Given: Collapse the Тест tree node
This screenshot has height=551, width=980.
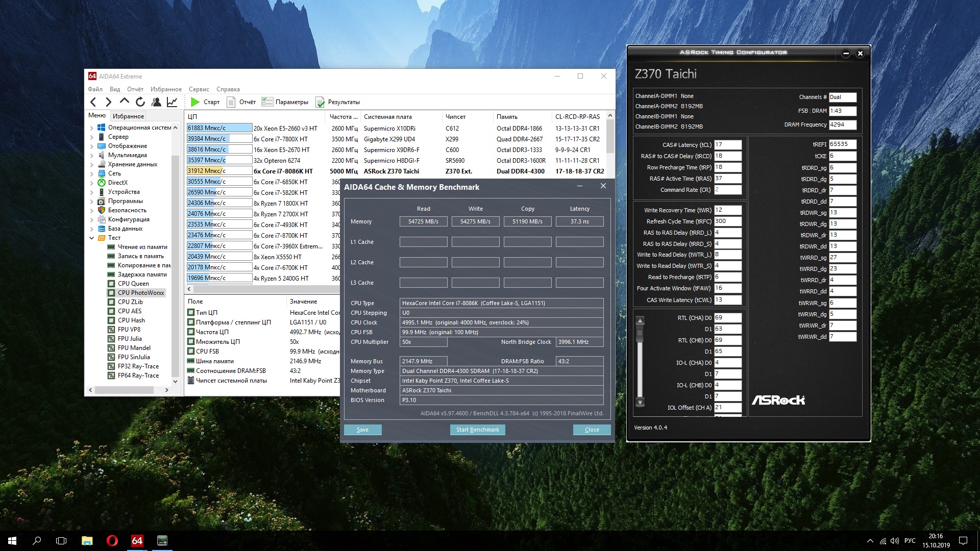Looking at the screenshot, I should tap(91, 238).
